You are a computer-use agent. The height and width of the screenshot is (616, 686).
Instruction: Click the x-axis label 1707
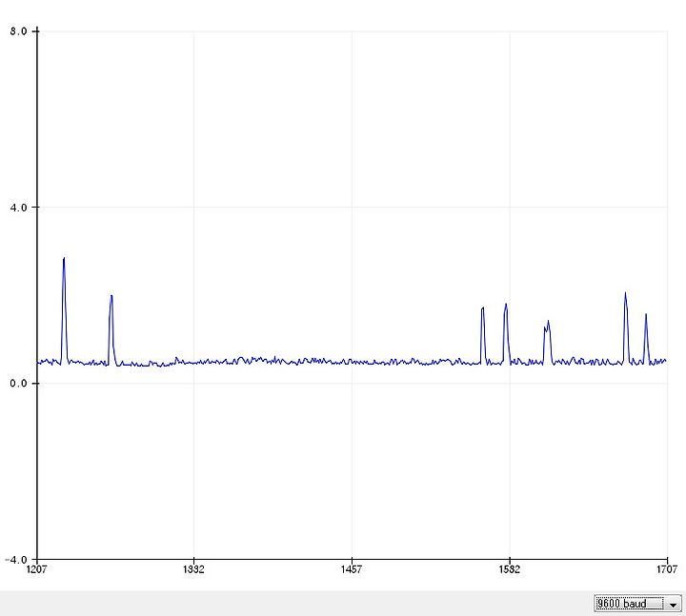[x=667, y=568]
